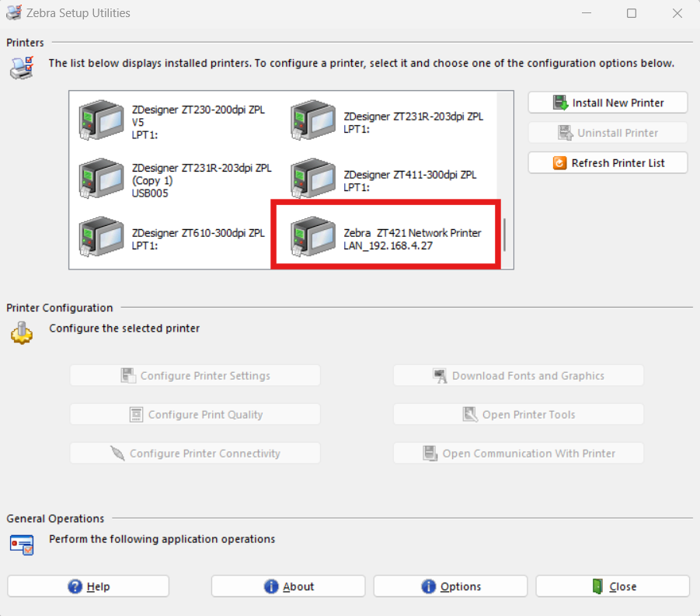Click the printer list vertical scrollbar

coord(505,235)
